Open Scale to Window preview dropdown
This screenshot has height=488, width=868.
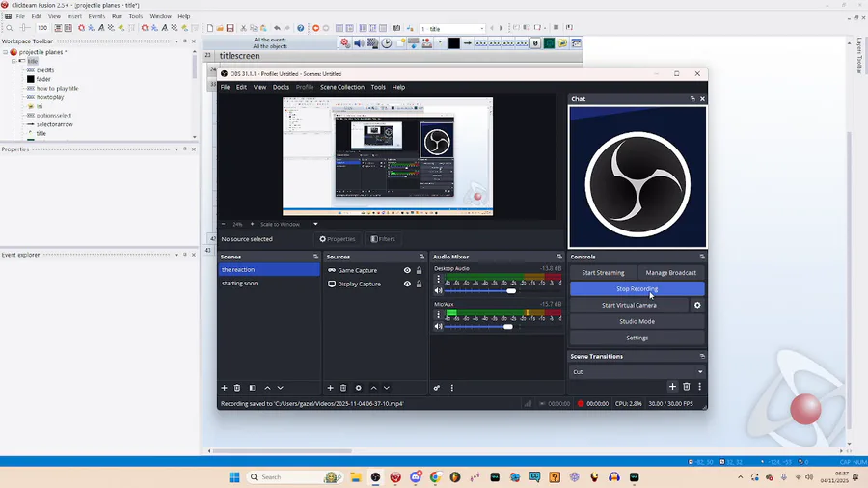288,224
